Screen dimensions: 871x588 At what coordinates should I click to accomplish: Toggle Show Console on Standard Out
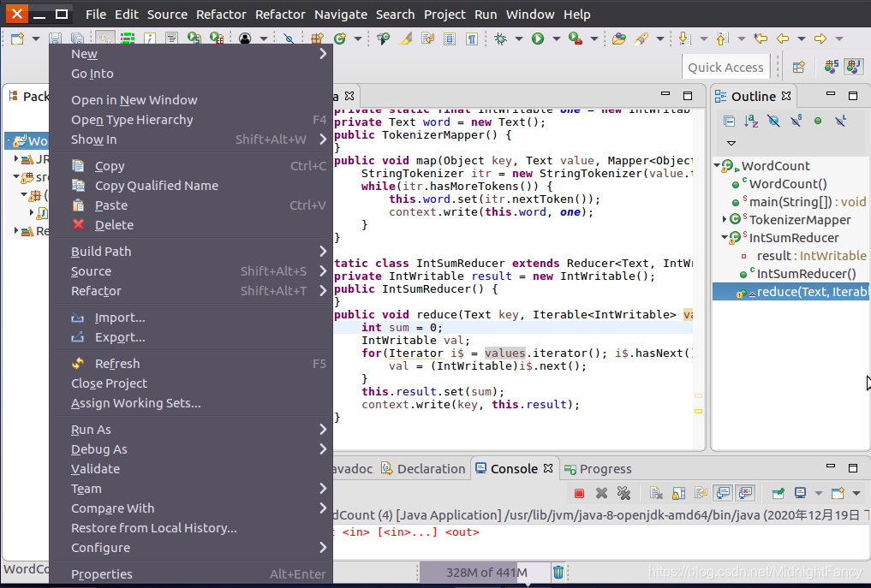coord(723,493)
